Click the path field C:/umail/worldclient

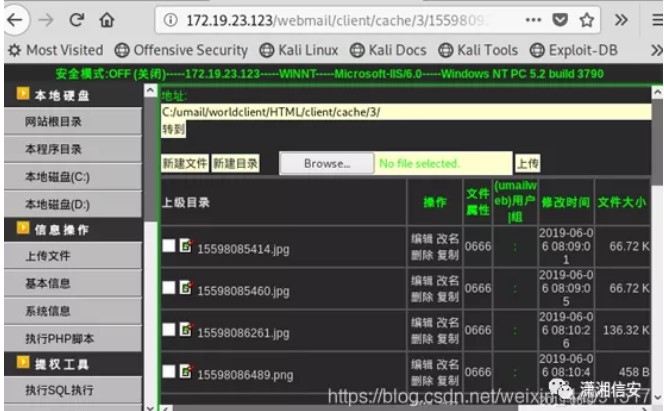tap(406, 112)
